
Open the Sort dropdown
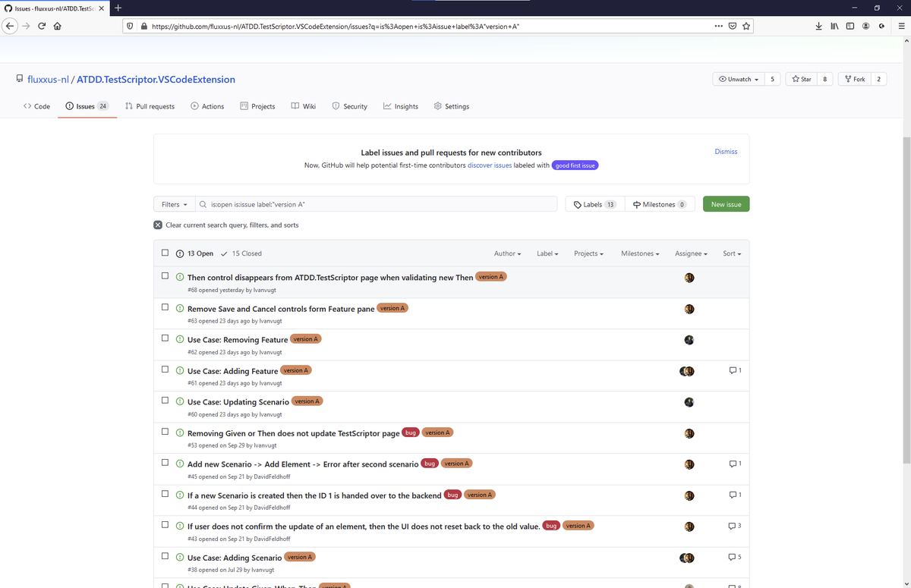(x=732, y=253)
